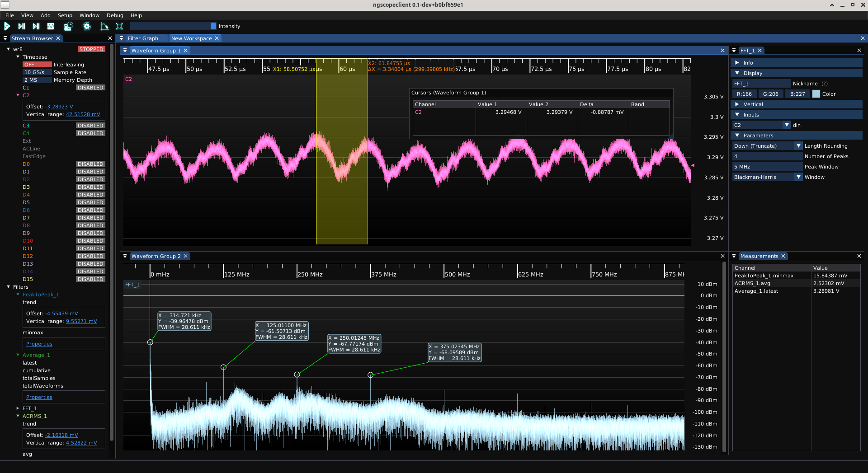
Task: Enable digital channel D3
Action: [x=90, y=187]
